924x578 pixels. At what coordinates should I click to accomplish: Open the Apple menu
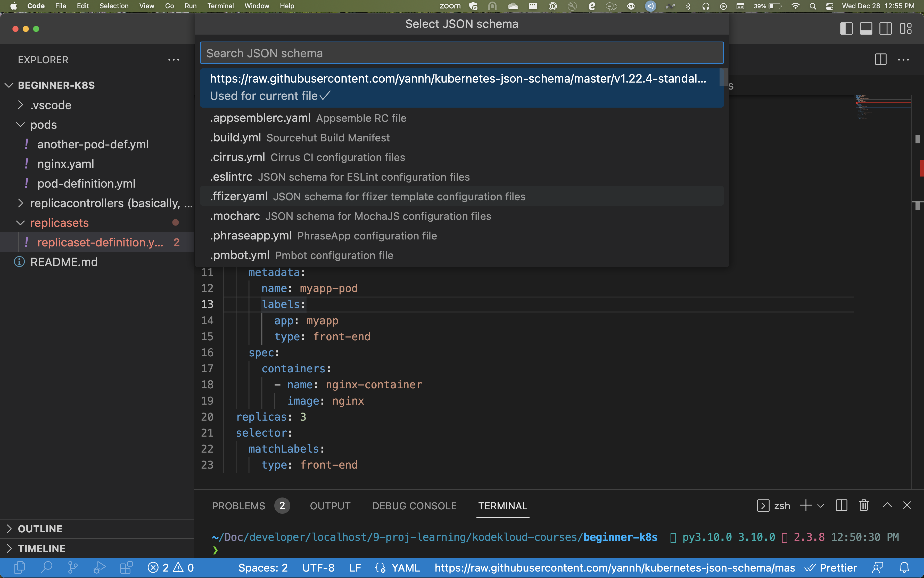pos(13,6)
